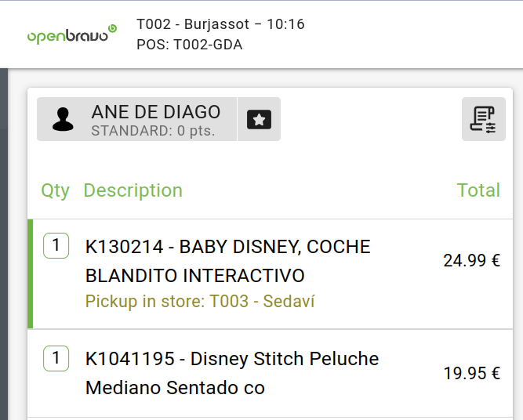The width and height of the screenshot is (523, 420).
Task: Select the K130214 BABY DISNEY COCHE line
Action: click(227, 261)
